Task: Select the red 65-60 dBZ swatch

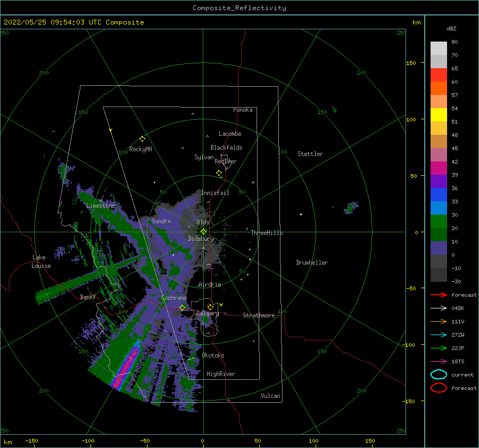Action: [439, 75]
